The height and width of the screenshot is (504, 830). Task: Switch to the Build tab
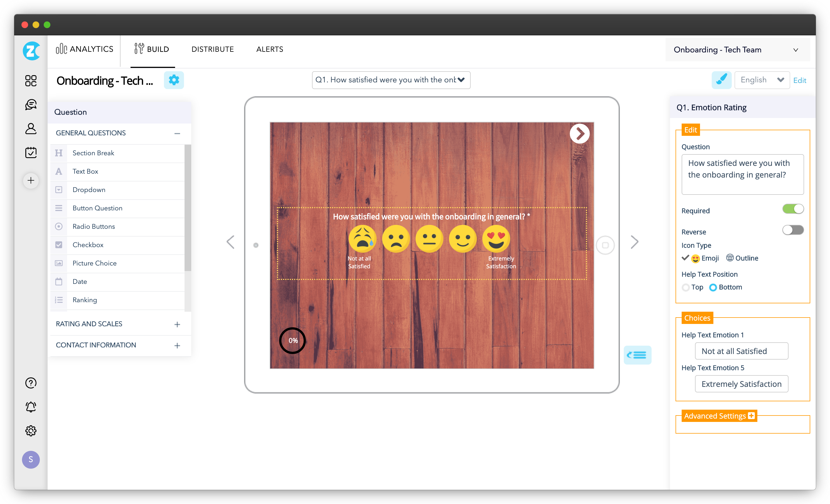tap(152, 49)
